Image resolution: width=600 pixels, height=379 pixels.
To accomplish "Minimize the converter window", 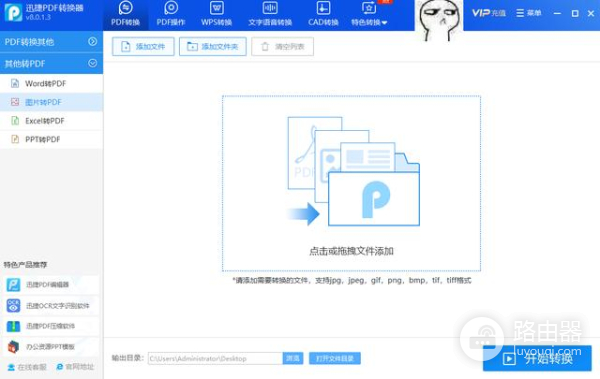I will 557,13.
